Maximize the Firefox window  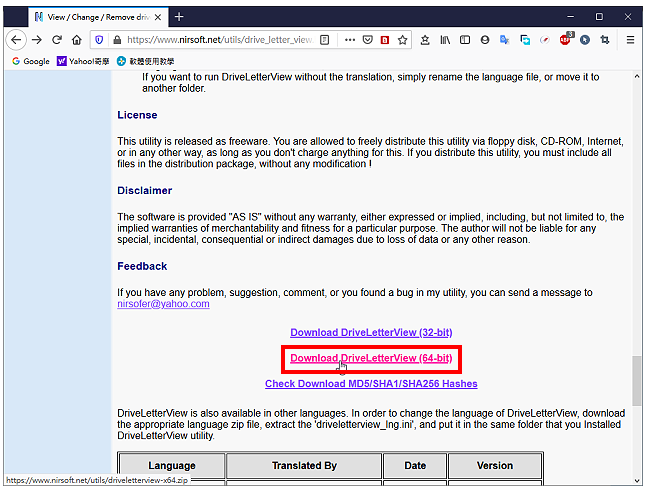[599, 17]
